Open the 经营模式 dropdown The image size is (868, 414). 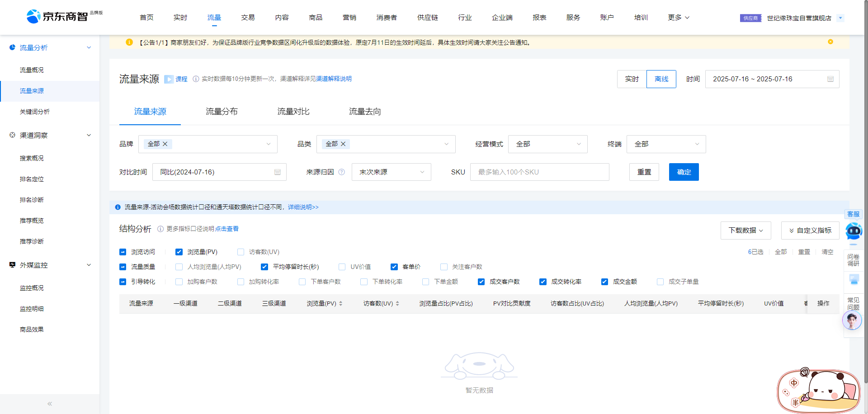tap(547, 144)
